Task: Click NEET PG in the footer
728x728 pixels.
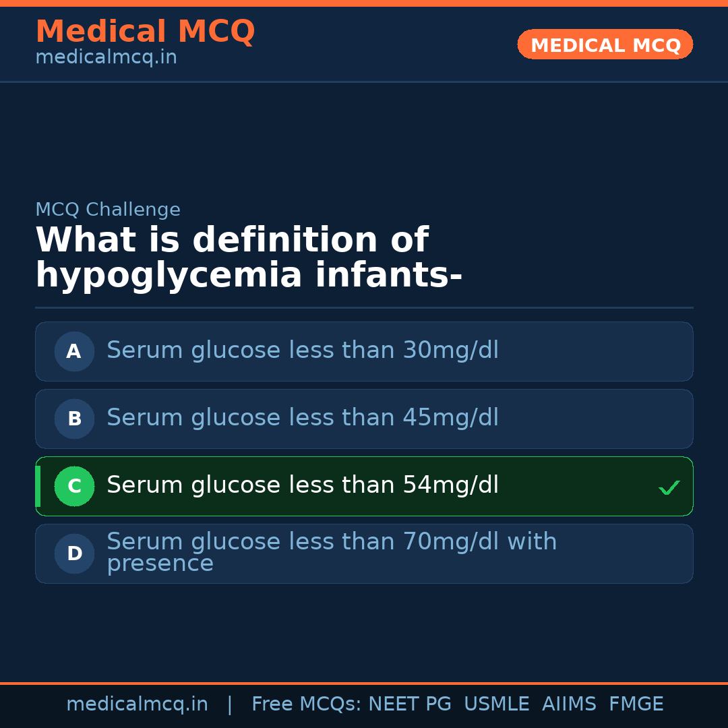Action: click(x=410, y=704)
